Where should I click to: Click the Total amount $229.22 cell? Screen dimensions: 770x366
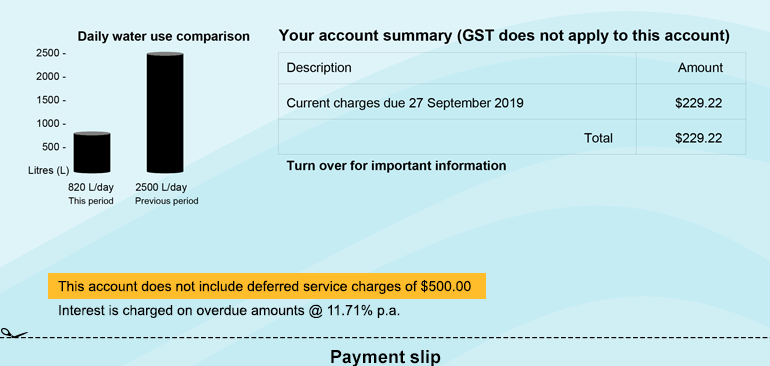(691, 137)
